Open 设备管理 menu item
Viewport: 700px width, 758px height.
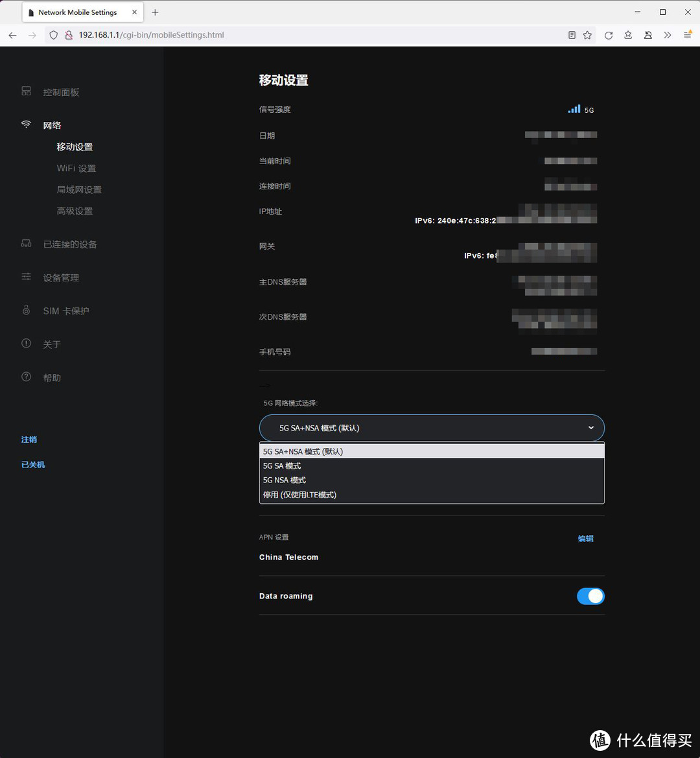click(x=61, y=278)
